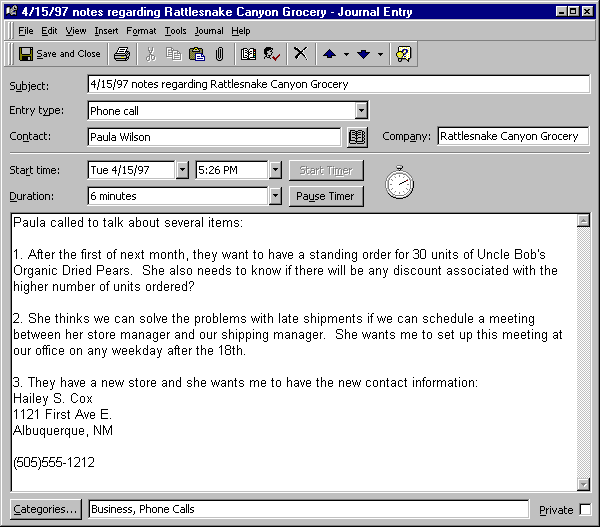Click journal icon in title bar
The height and width of the screenshot is (527, 600).
click(12, 11)
